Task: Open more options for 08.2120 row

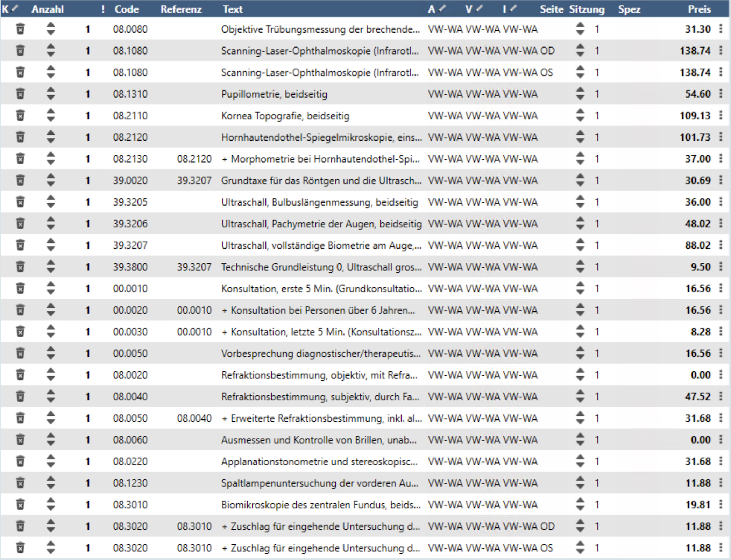Action: coord(721,137)
